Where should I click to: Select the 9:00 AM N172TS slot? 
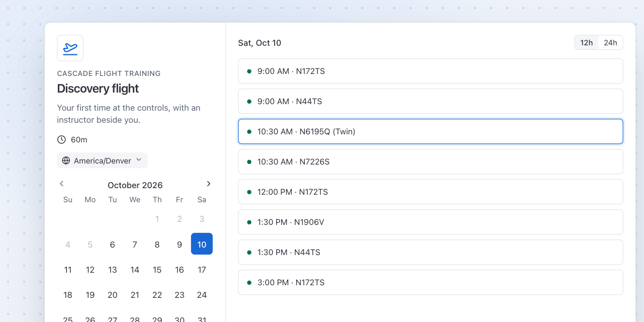click(x=431, y=71)
